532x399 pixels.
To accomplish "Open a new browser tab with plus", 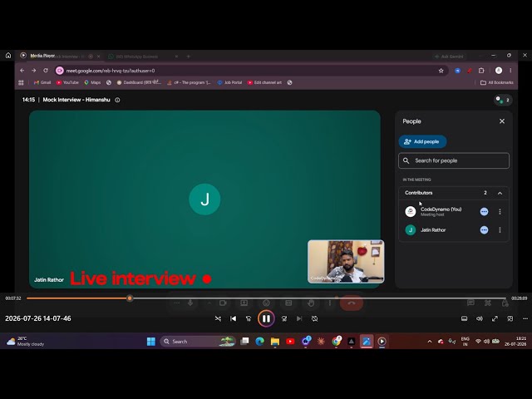I will [189, 57].
